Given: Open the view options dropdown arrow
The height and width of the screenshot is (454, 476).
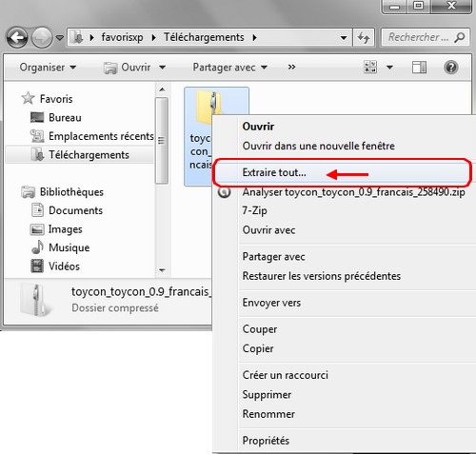Looking at the screenshot, I should point(389,68).
